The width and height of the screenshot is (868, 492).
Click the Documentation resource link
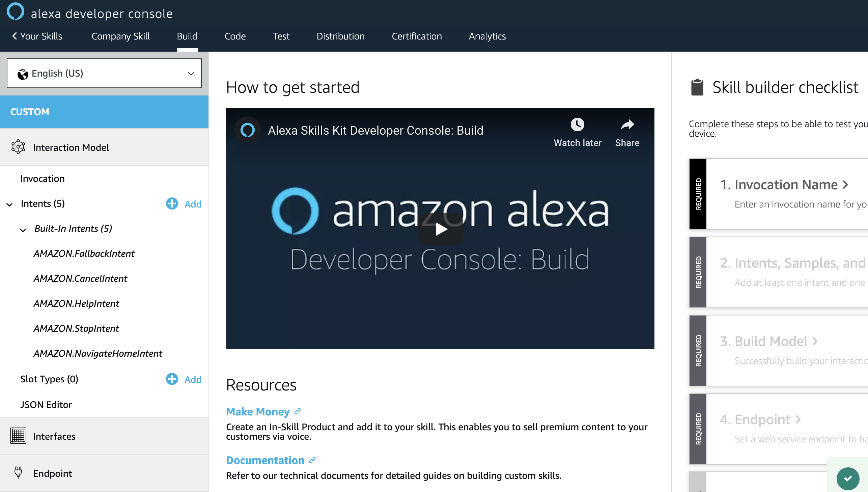(265, 459)
